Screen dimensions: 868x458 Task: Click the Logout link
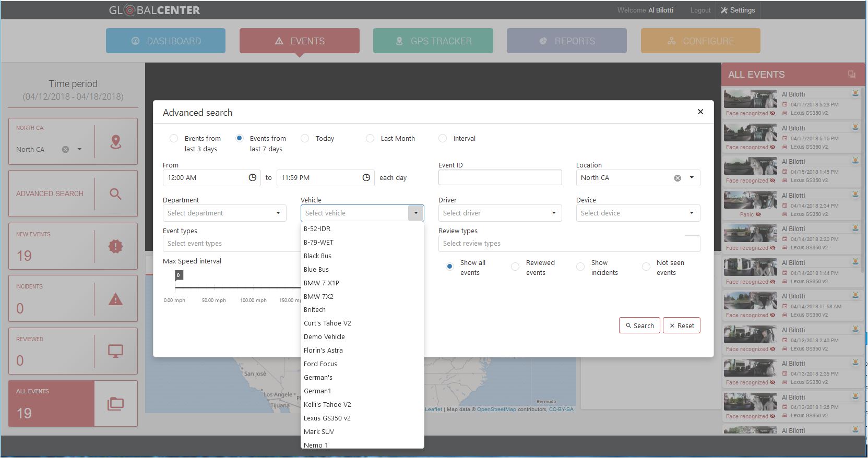(x=700, y=10)
